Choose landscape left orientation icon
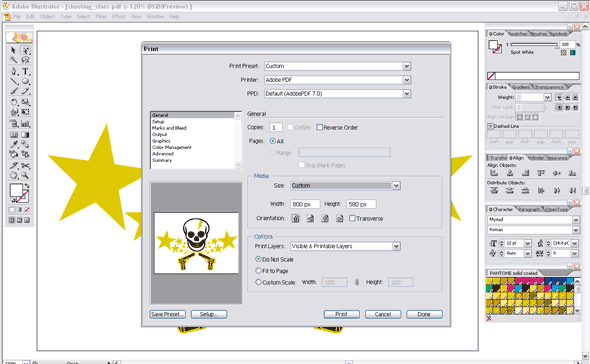Image resolution: width=590 pixels, height=364 pixels. [x=310, y=218]
